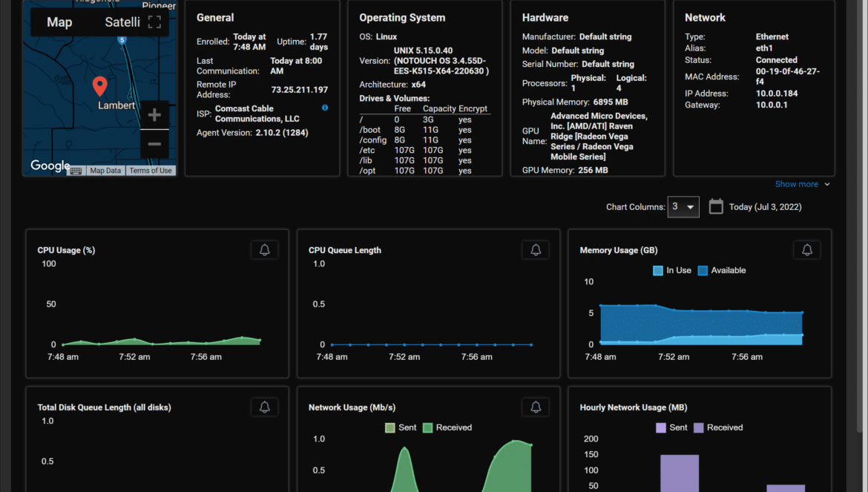Open alert bell for Memory Usage chart
Viewport: 868px width, 492px height.
click(x=807, y=250)
